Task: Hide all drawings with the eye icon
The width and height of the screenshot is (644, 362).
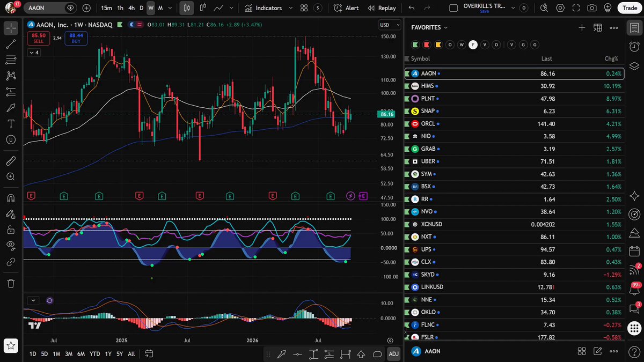Action: (x=11, y=246)
